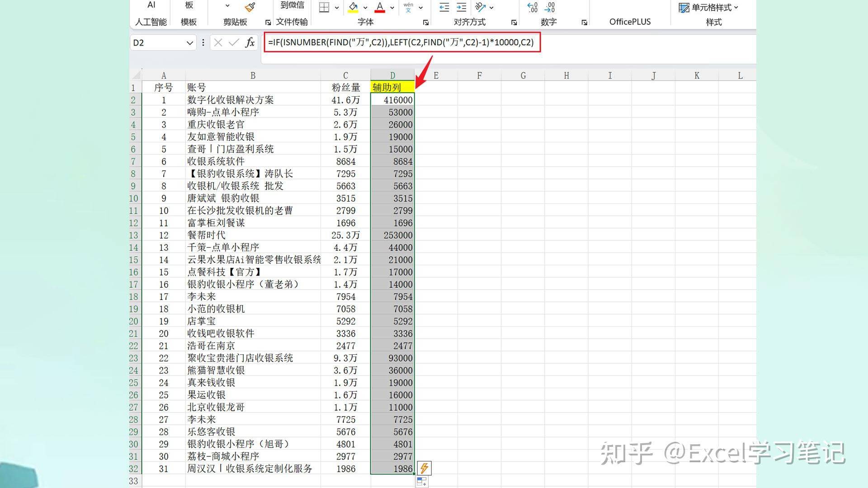The image size is (868, 488).
Task: Click the 粉丝量 header cell
Action: click(x=346, y=87)
